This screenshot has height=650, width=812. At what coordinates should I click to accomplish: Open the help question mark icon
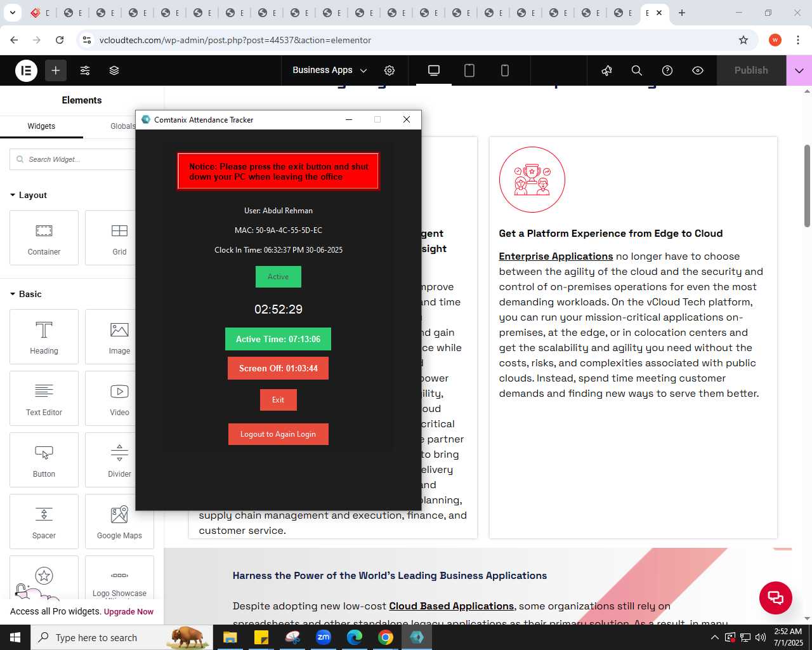point(667,70)
